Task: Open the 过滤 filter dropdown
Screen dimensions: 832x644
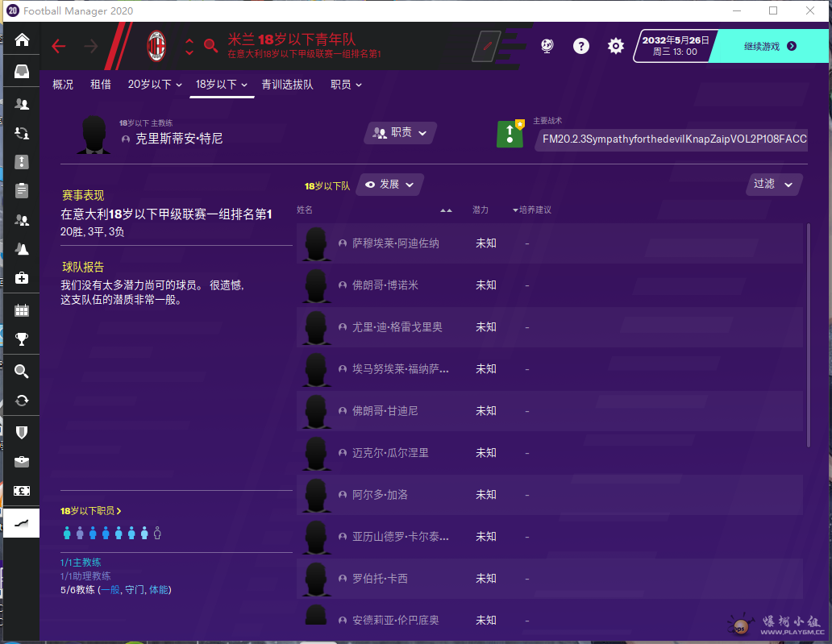Action: point(773,184)
